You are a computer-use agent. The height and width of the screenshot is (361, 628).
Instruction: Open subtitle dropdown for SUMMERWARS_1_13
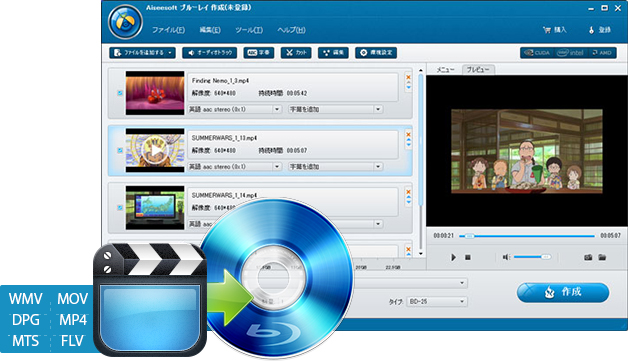(x=378, y=167)
